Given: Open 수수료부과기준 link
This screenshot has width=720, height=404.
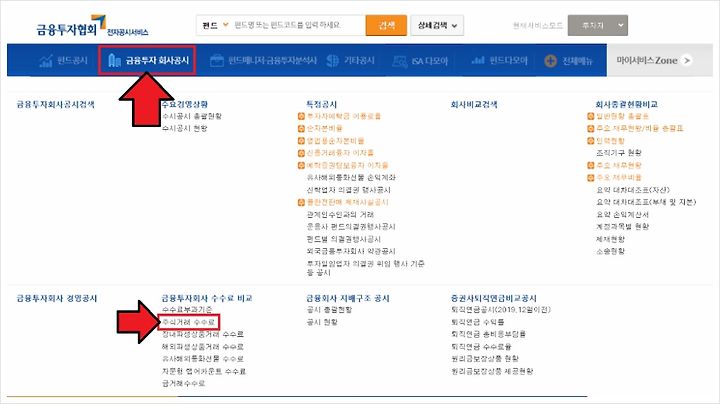Looking at the screenshot, I should click(187, 309).
